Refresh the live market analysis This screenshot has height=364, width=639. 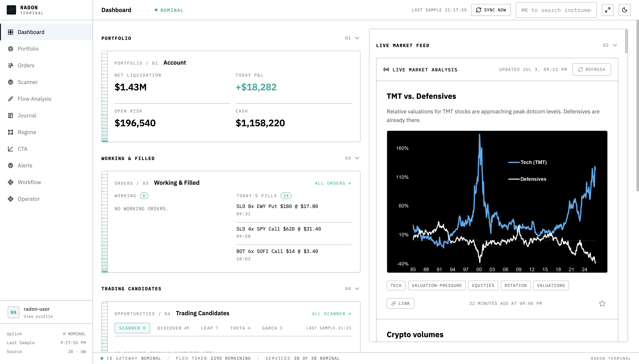pos(591,69)
